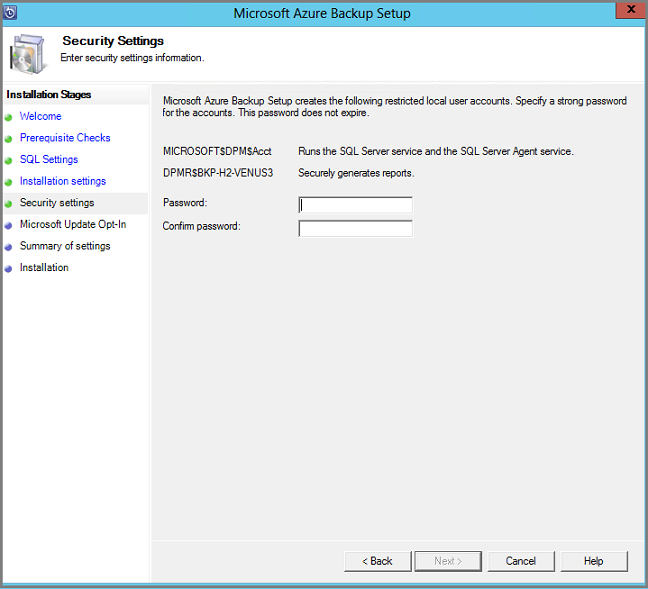Open the SQL Settings stage
Screen dimensions: 648x589
48,160
